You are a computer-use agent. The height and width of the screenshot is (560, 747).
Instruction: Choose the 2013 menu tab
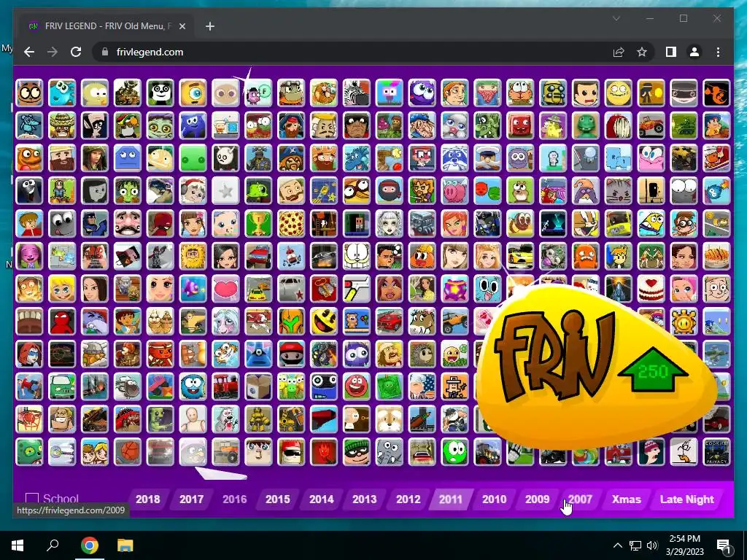365,499
